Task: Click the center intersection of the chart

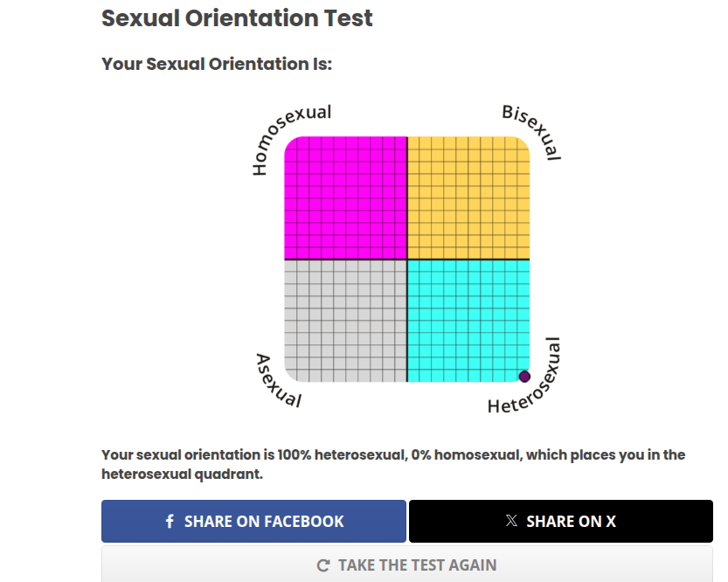Action: [407, 260]
